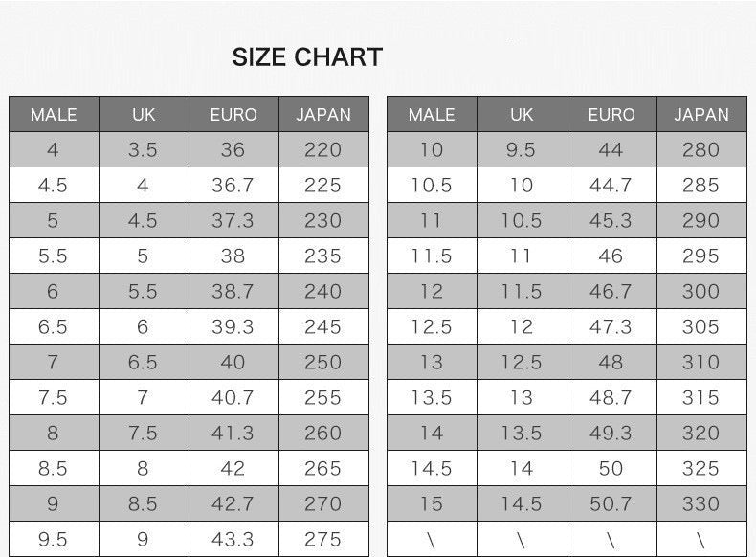This screenshot has width=756, height=557.
Task: Click the Euro 45.3 cell
Action: point(611,220)
